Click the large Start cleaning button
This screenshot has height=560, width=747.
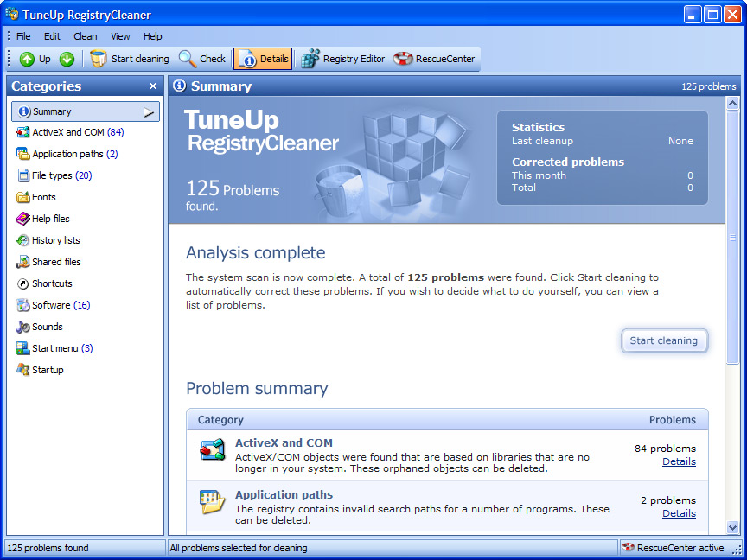point(664,340)
